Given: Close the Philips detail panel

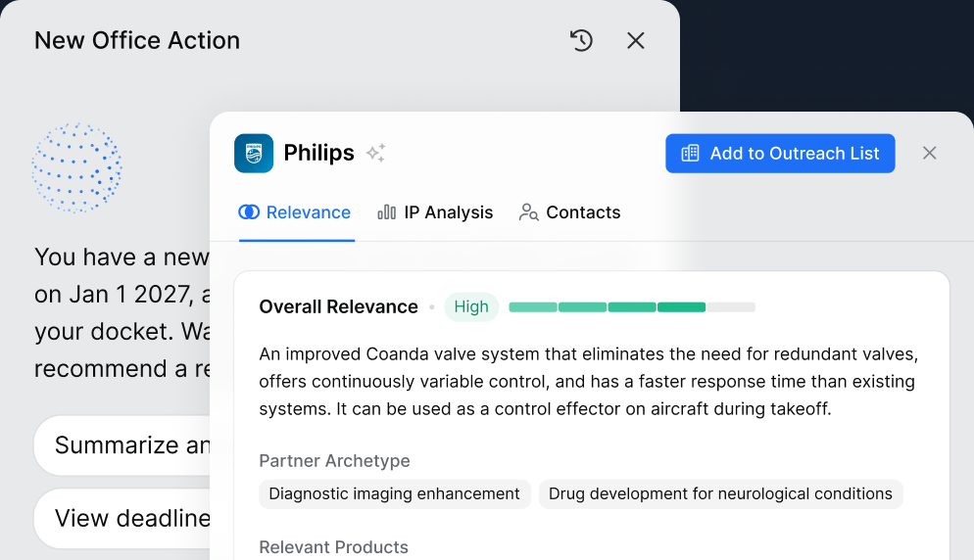Looking at the screenshot, I should coord(929,154).
